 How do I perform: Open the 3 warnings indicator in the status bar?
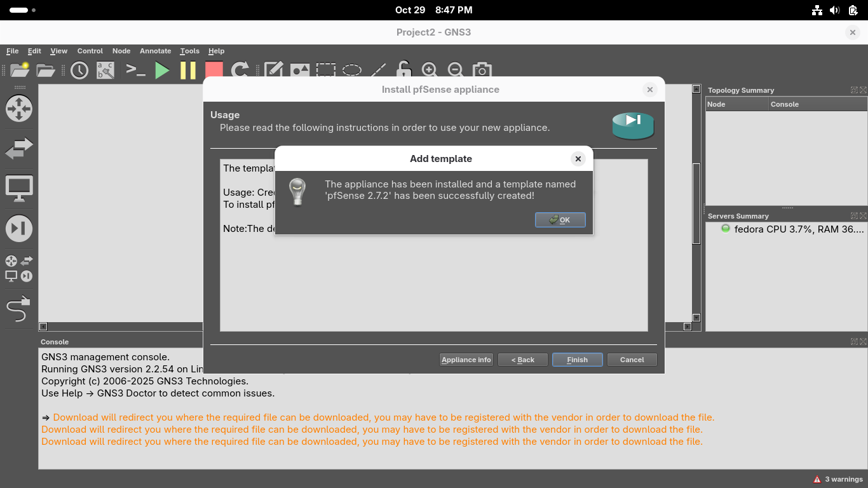click(838, 479)
